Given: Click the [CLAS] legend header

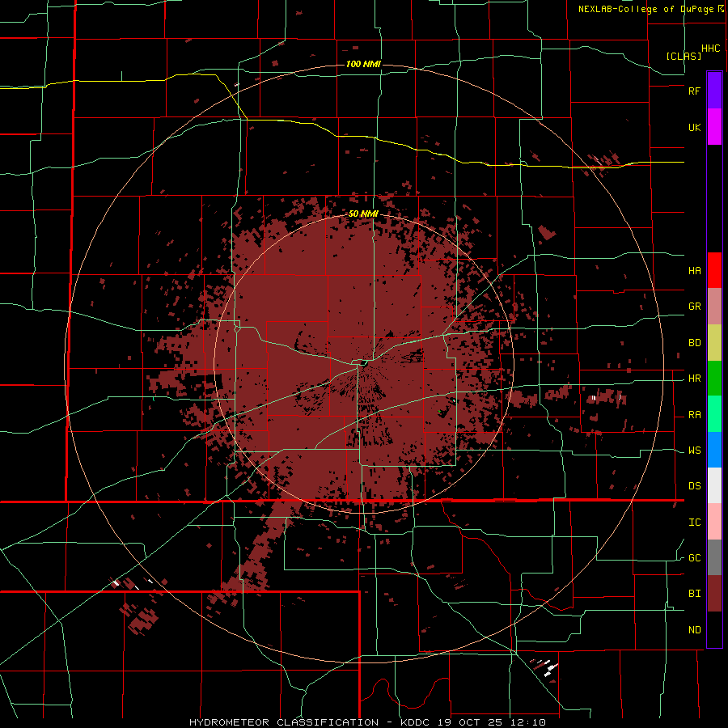Looking at the screenshot, I should click(x=684, y=56).
